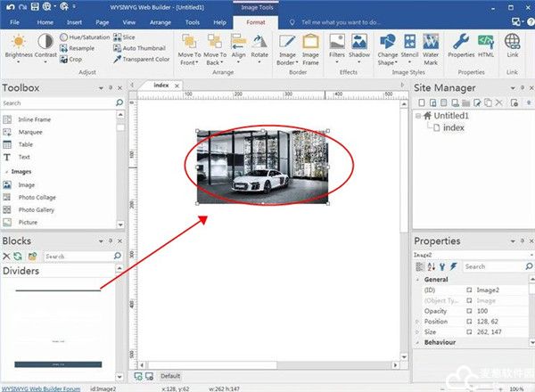This screenshot has width=535, height=392.
Task: Select Photo Gallery in the Toolbox
Action: tap(37, 210)
